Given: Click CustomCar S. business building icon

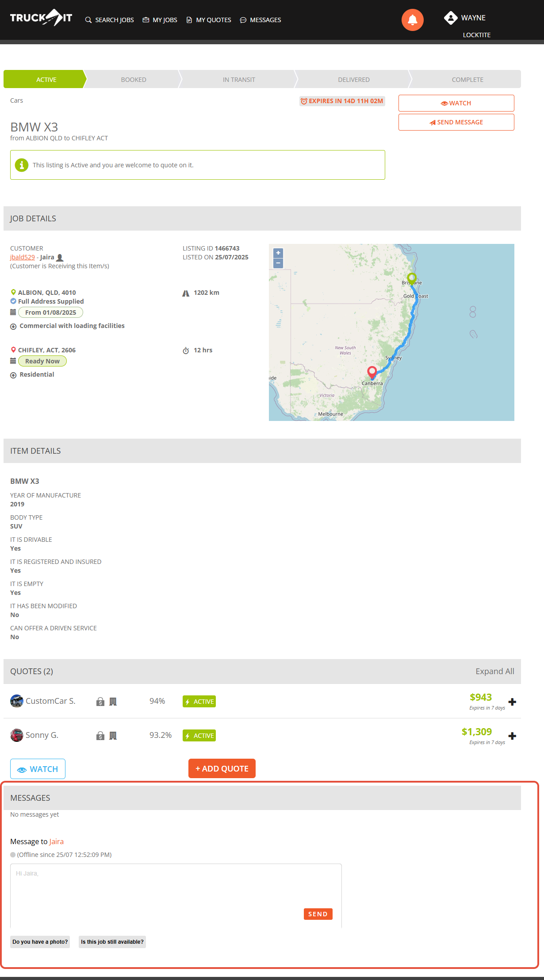Looking at the screenshot, I should [113, 702].
